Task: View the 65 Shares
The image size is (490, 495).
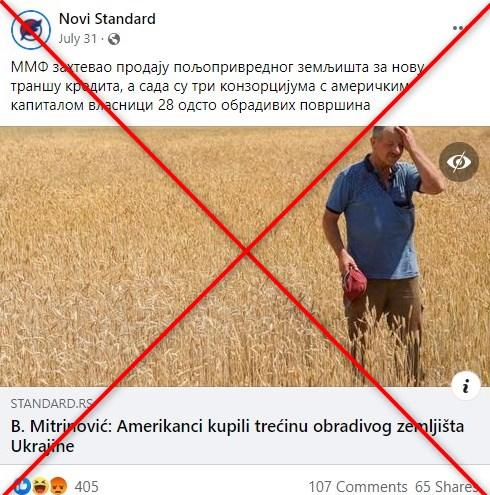Action: pos(447,487)
